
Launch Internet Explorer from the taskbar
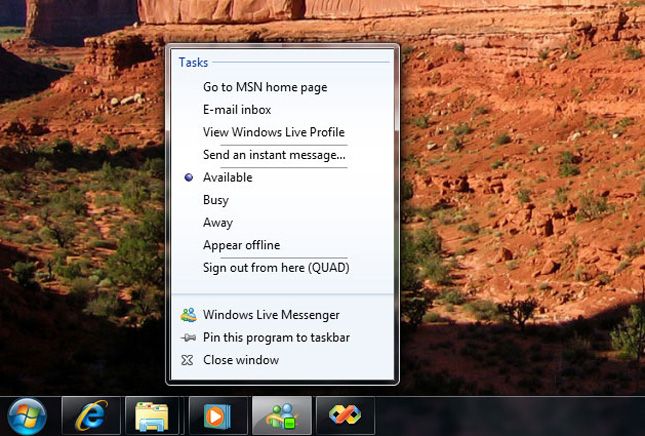pos(91,415)
